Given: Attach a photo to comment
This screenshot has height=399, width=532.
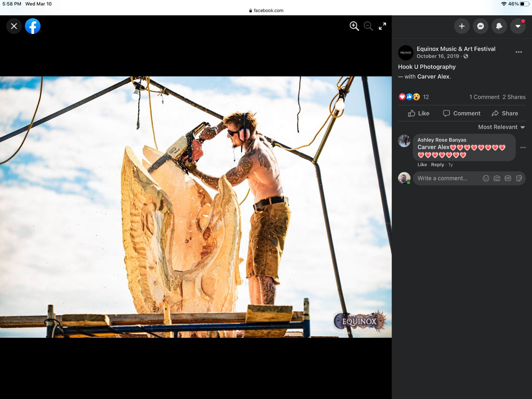Looking at the screenshot, I should point(497,178).
